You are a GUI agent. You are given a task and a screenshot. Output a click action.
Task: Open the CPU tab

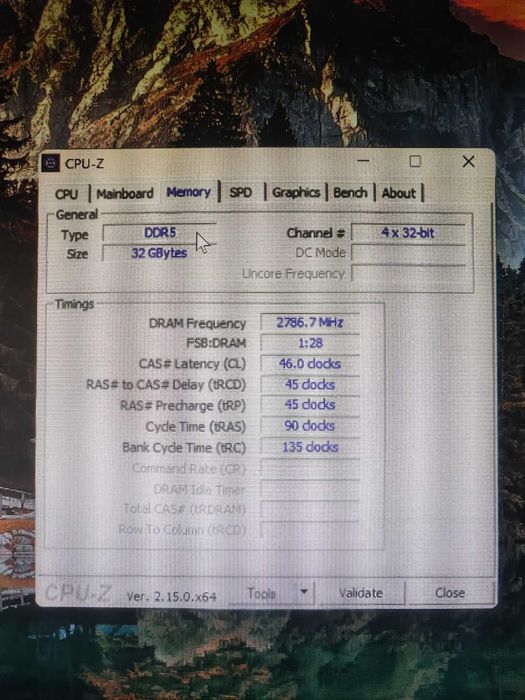click(x=67, y=194)
